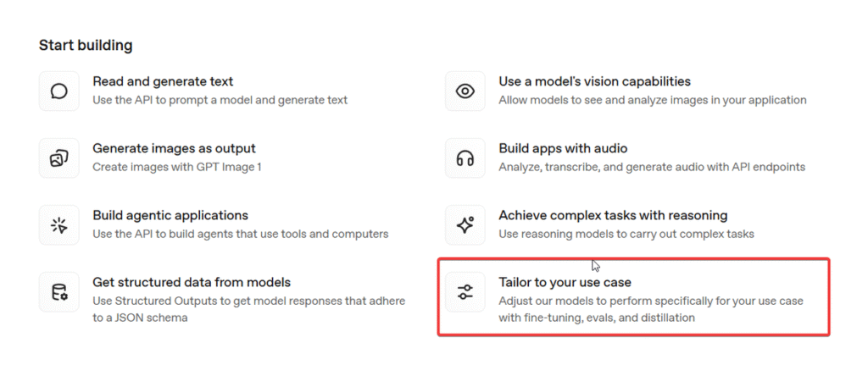This screenshot has width=868, height=365.
Task: Click the speech bubble text generation icon
Action: click(x=59, y=91)
